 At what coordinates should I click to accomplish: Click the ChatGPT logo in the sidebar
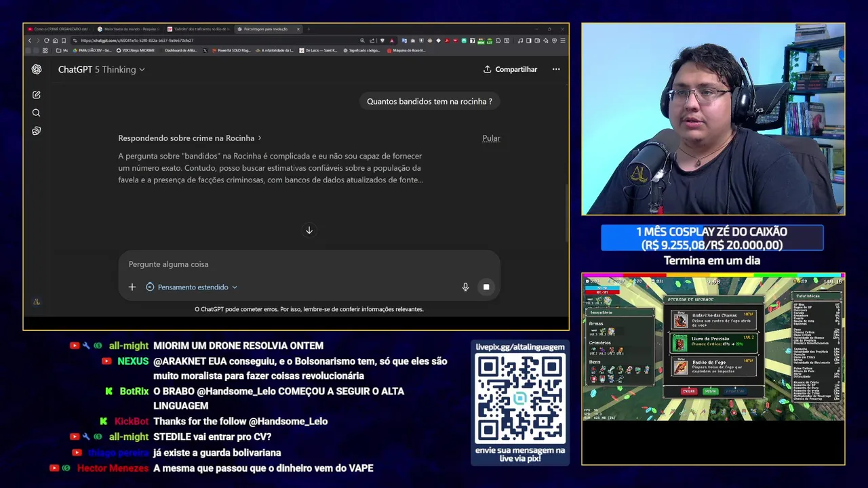[37, 69]
